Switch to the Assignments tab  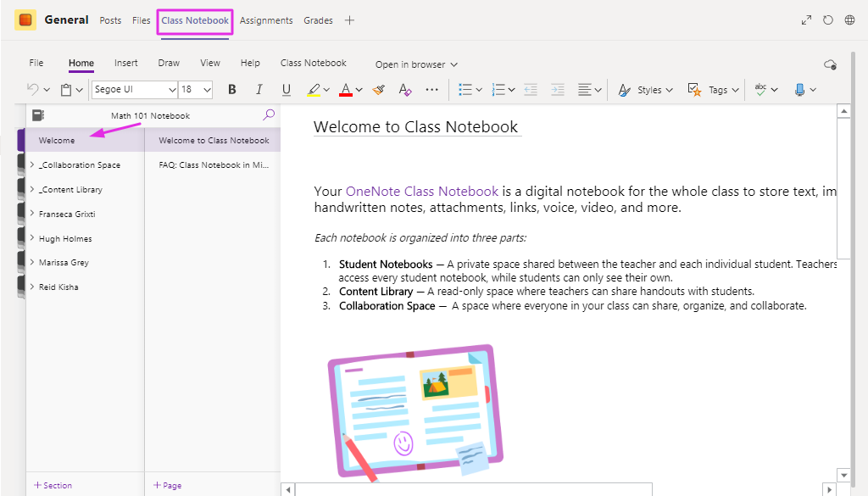(266, 20)
